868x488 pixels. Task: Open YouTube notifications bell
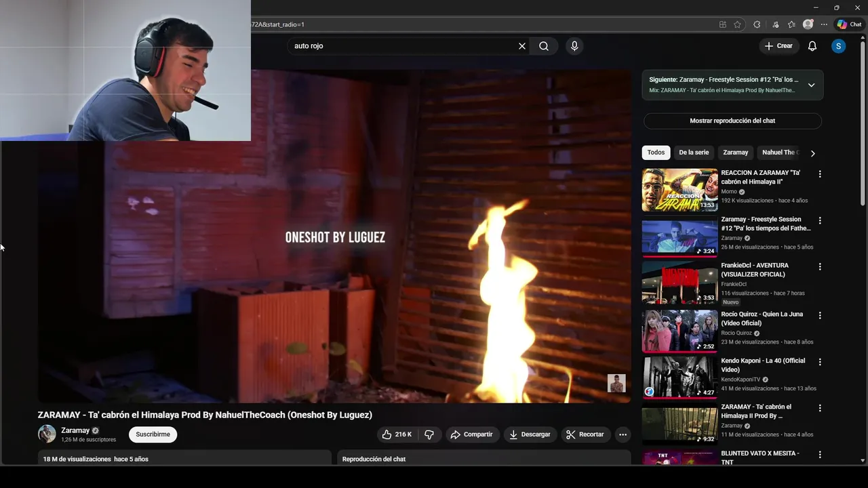tap(812, 46)
